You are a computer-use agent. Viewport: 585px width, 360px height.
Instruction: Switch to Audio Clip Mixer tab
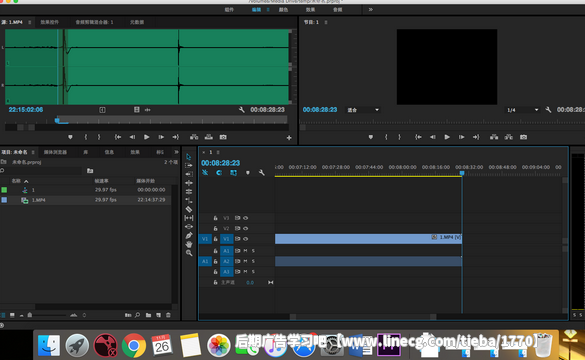94,22
